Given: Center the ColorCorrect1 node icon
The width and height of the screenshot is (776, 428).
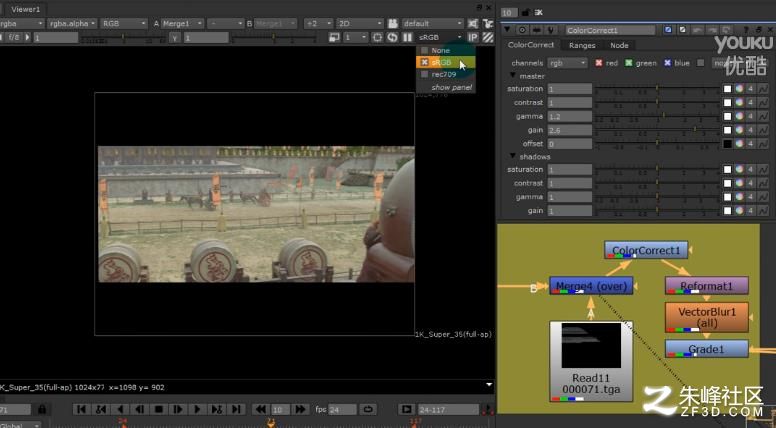Looking at the screenshot, I should 522,30.
